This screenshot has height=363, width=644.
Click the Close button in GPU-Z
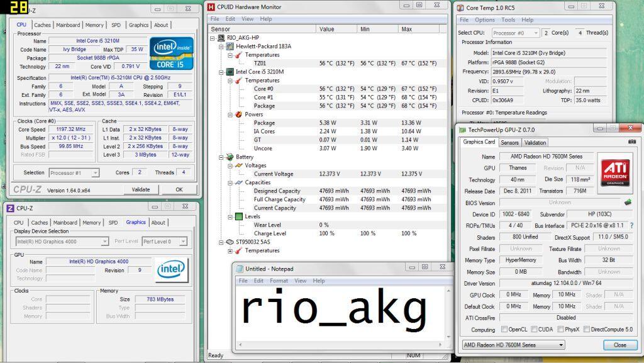(619, 345)
